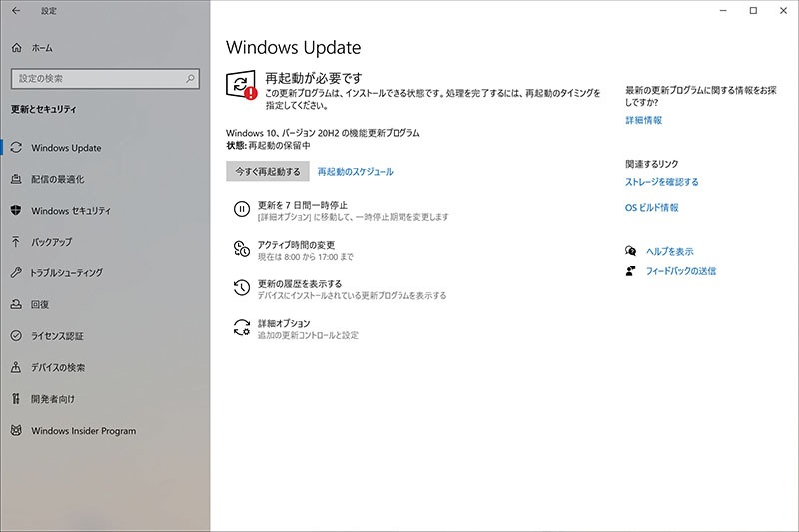Viewport: 799px width, 532px height.
Task: Click the ライセンス認証 checkmark icon
Action: click(x=16, y=336)
